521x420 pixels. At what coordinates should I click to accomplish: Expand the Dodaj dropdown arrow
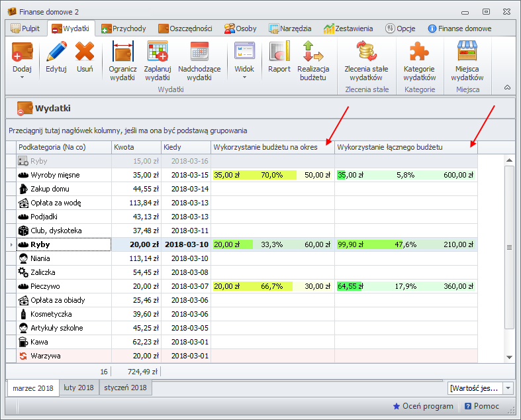tap(22, 78)
